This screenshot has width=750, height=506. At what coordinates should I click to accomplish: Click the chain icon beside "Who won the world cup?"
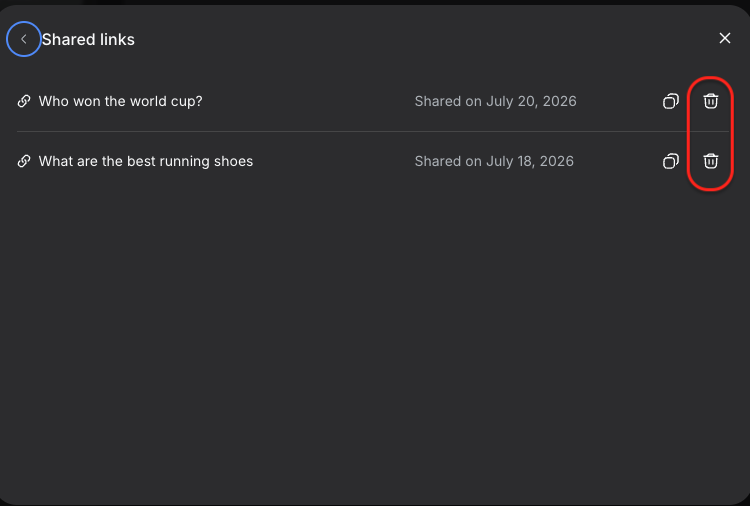coord(24,101)
